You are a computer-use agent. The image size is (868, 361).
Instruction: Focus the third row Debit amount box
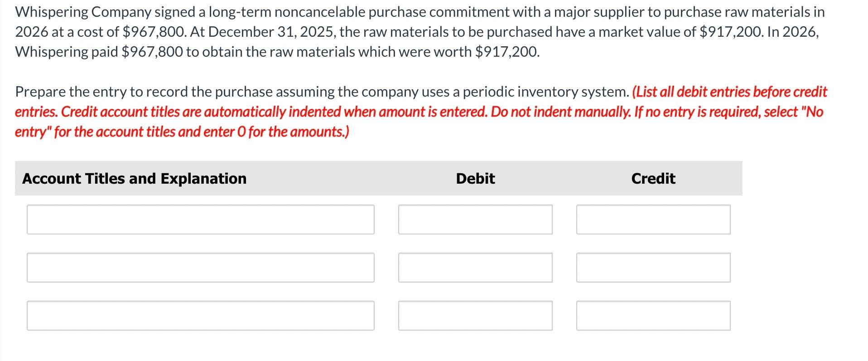tap(475, 316)
